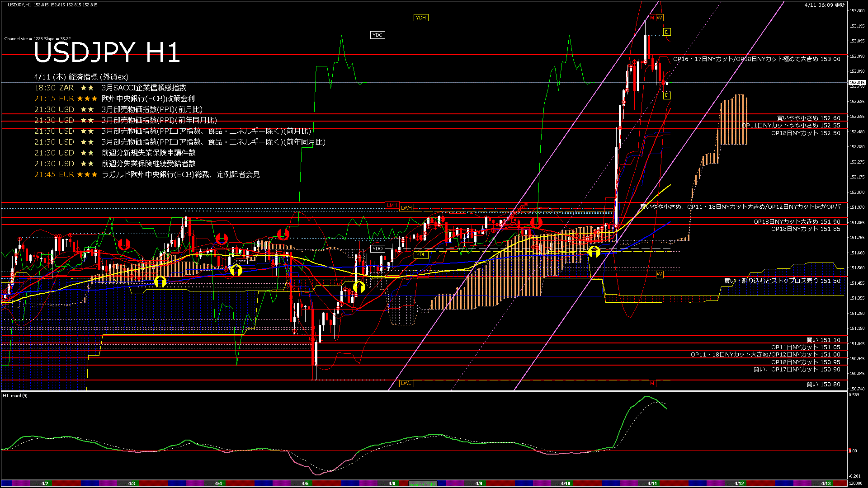Click the orange LWH label box
The image size is (868, 488).
click(406, 208)
